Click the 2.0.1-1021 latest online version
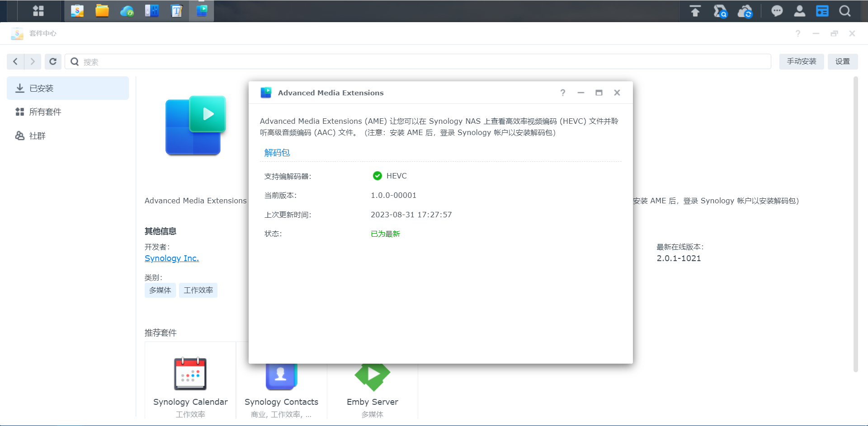Viewport: 868px width, 426px height. (x=679, y=258)
